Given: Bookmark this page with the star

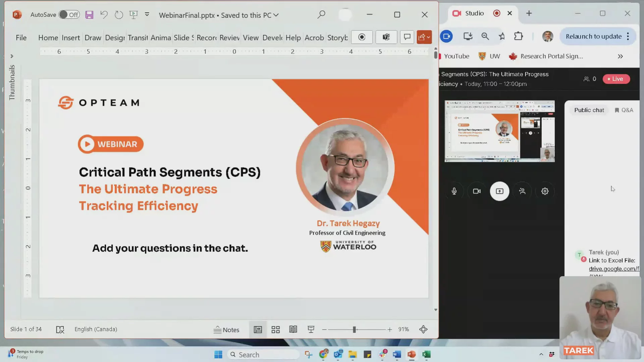Looking at the screenshot, I should coord(502,36).
